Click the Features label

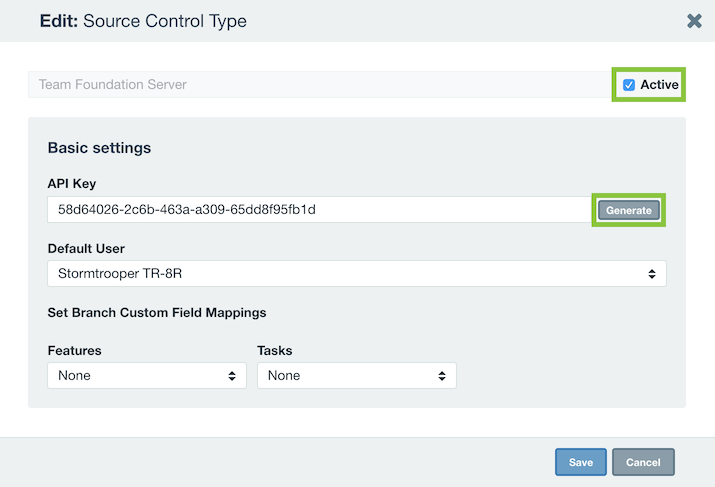coord(74,351)
